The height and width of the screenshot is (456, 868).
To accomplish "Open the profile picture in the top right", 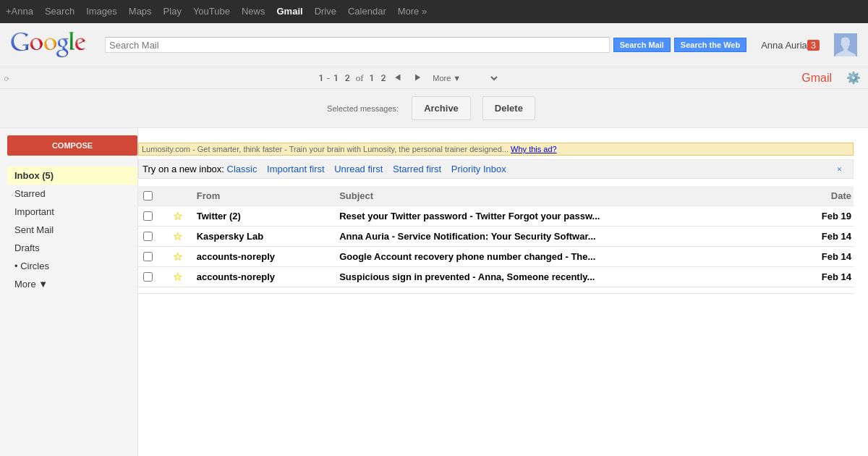I will (x=845, y=44).
